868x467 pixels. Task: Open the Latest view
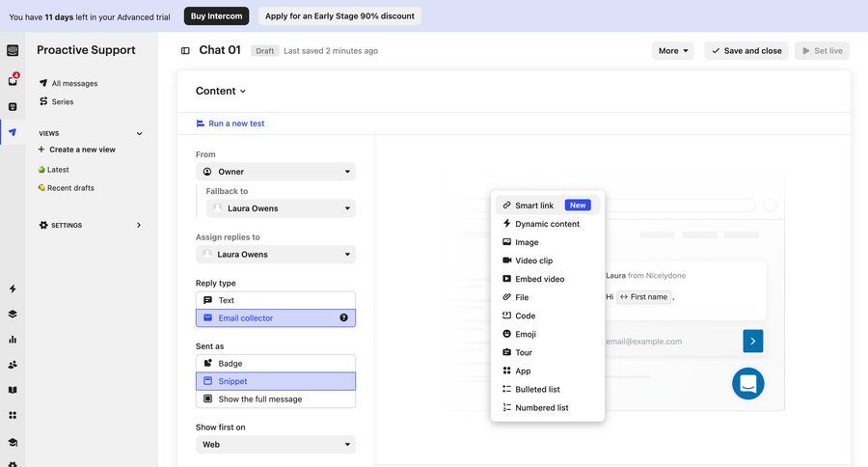(x=54, y=170)
